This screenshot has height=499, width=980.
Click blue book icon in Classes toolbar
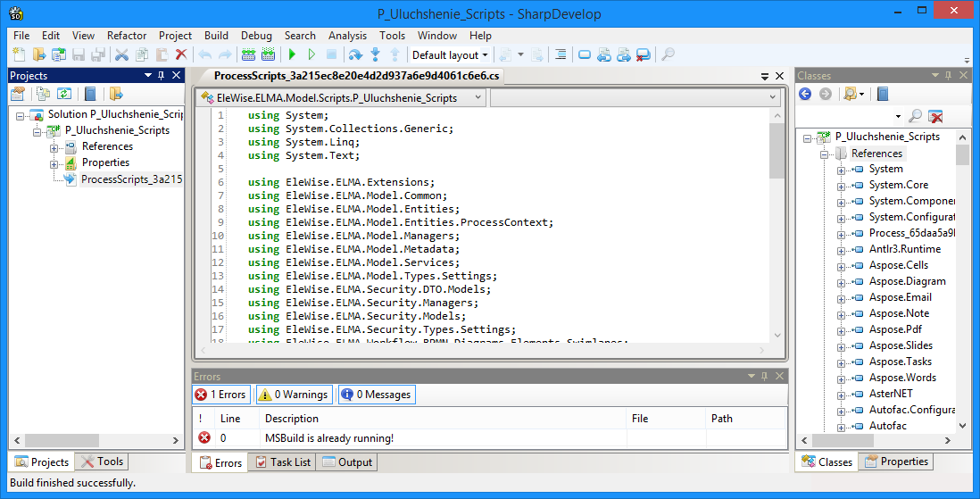click(x=883, y=95)
